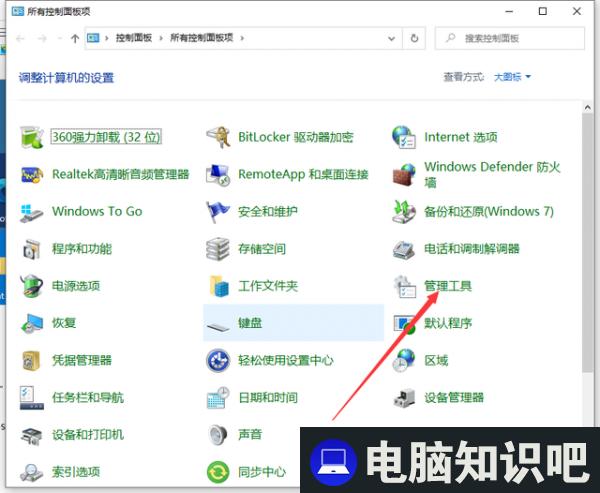Open the 索引选项 magnifier icon

(32, 473)
